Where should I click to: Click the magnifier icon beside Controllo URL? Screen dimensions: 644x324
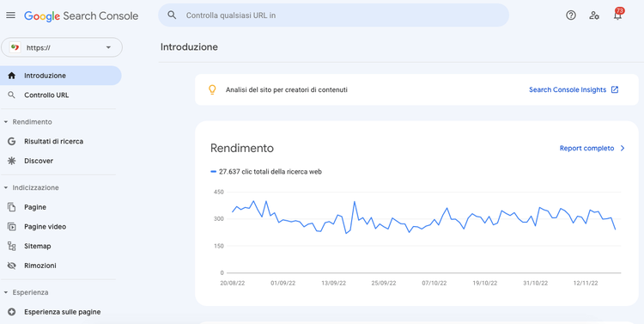click(12, 95)
